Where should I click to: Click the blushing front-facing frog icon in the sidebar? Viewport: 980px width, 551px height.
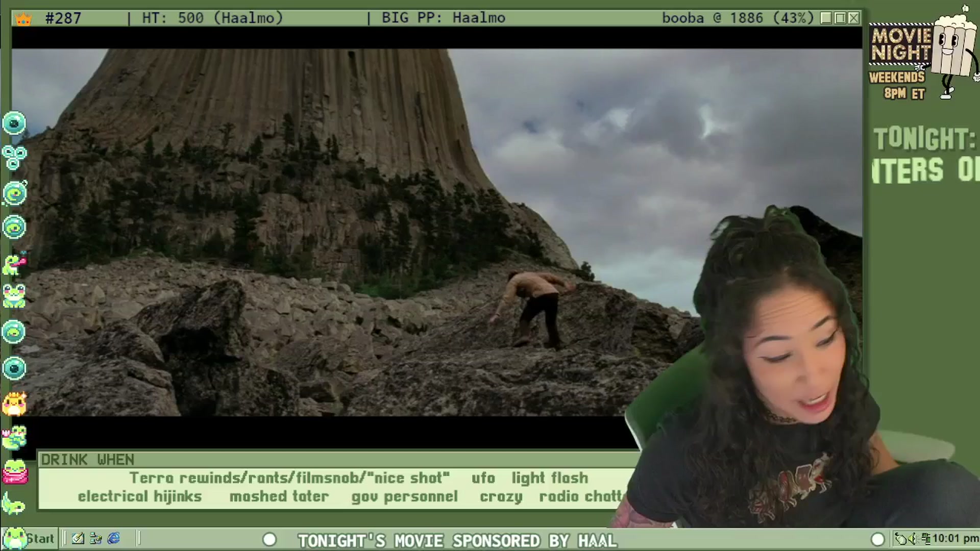[14, 296]
